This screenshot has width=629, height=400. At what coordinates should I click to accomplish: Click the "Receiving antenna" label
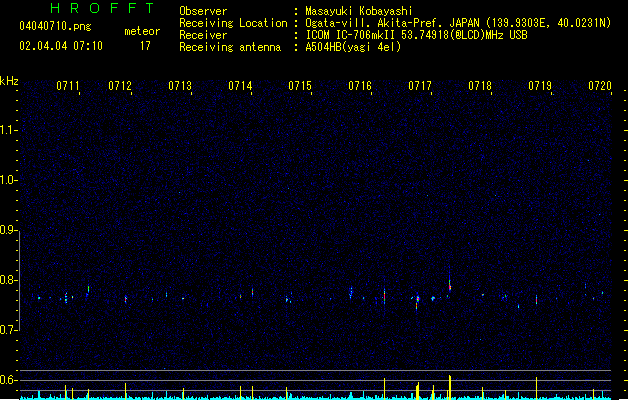click(x=230, y=47)
